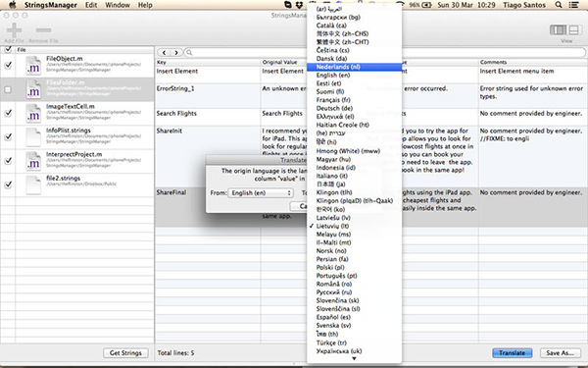Click the battery status icon

[x=426, y=5]
